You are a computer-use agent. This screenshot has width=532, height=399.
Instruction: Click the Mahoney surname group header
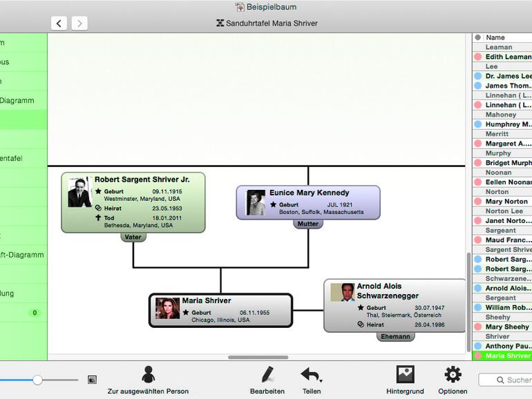coord(501,115)
